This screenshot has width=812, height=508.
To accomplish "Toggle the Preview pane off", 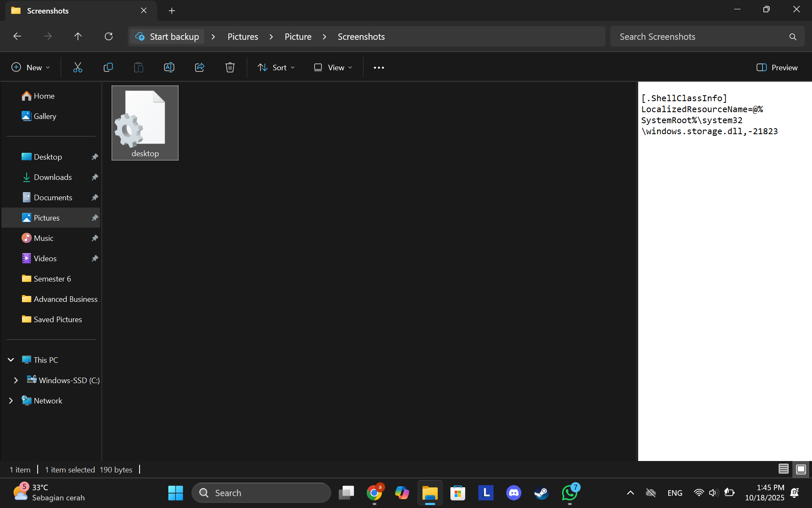I will (776, 67).
